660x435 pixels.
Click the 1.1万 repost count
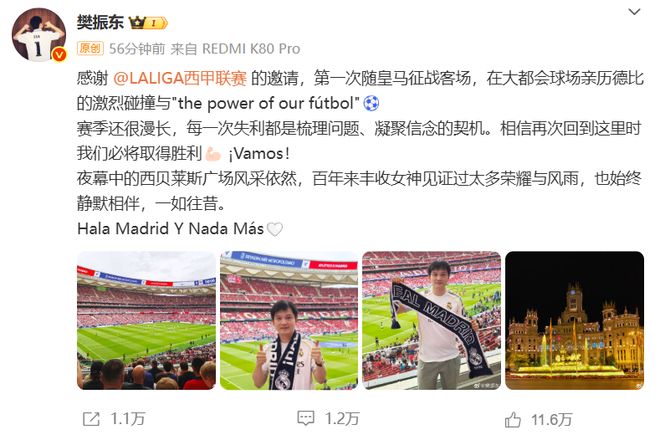128,419
